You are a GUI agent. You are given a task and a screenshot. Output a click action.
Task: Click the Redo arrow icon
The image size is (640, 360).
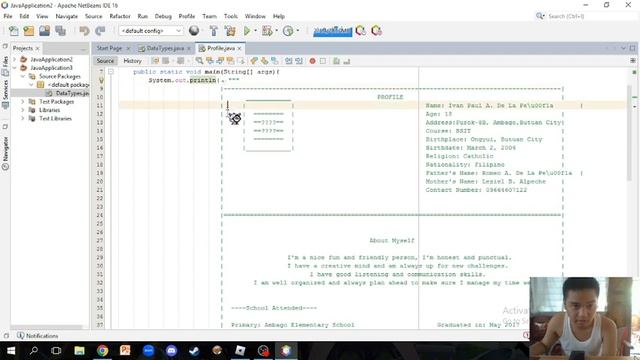click(x=100, y=31)
